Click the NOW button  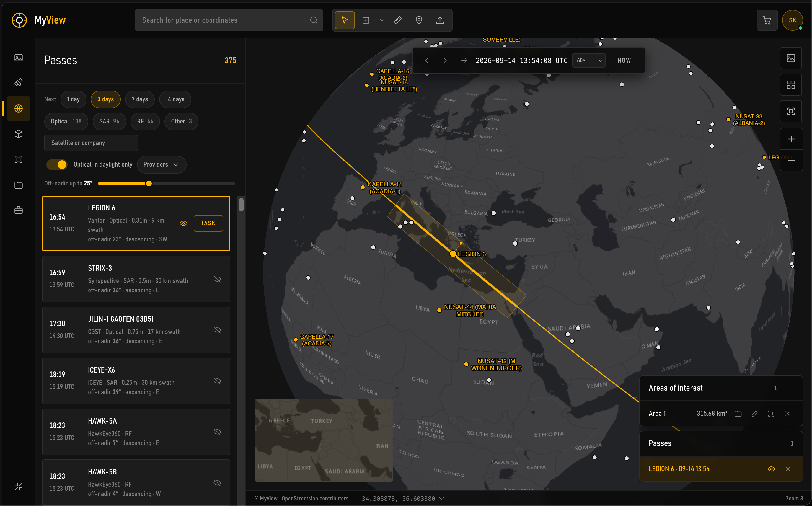coord(624,60)
